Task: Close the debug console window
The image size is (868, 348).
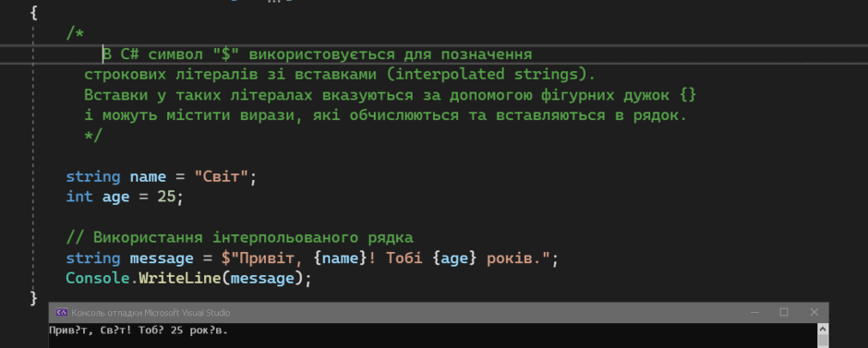Action: (x=814, y=313)
